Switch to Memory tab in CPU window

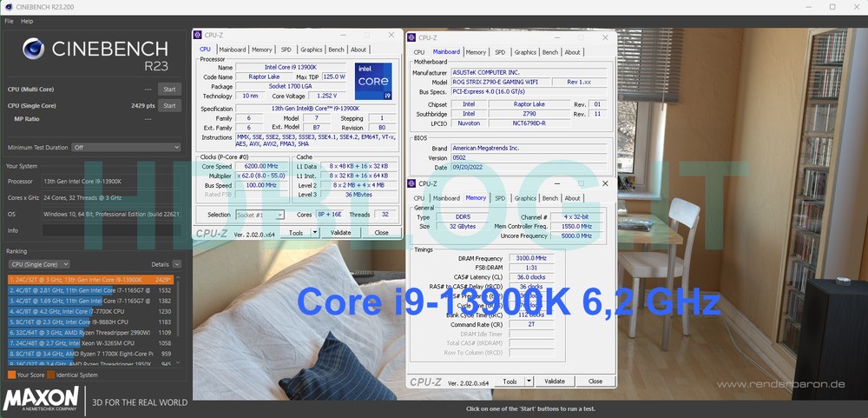262,50
